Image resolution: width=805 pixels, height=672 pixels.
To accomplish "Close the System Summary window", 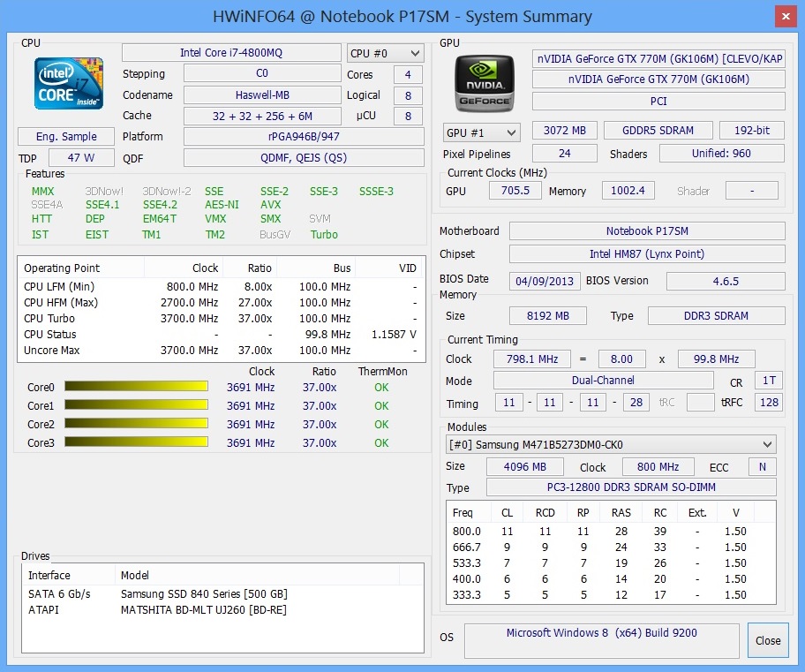I will tap(786, 17).
